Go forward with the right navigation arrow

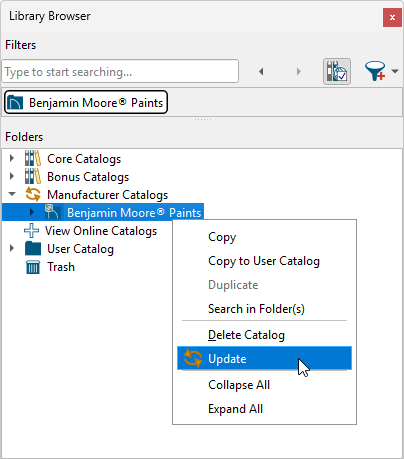click(x=299, y=71)
